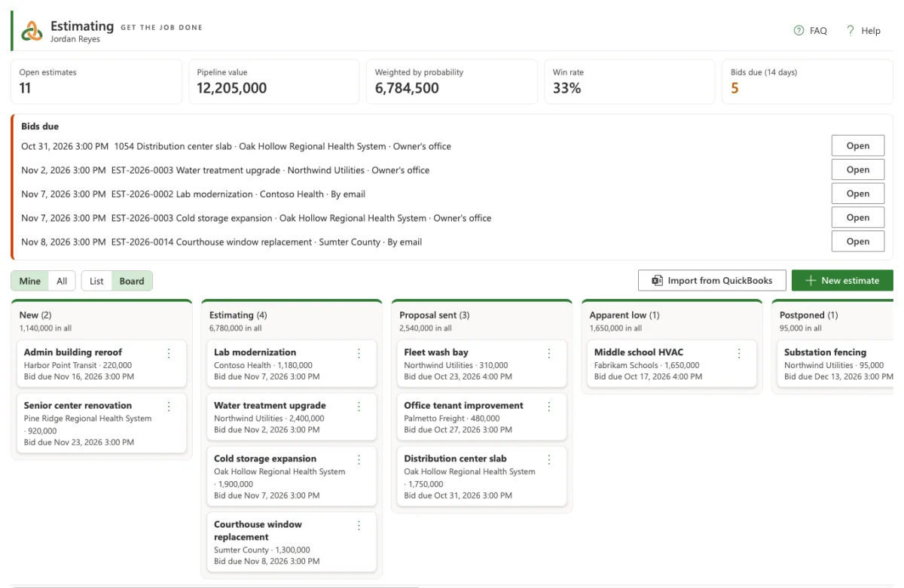Open more options for Water treatment upgrade card
This screenshot has height=588, width=904.
point(359,407)
